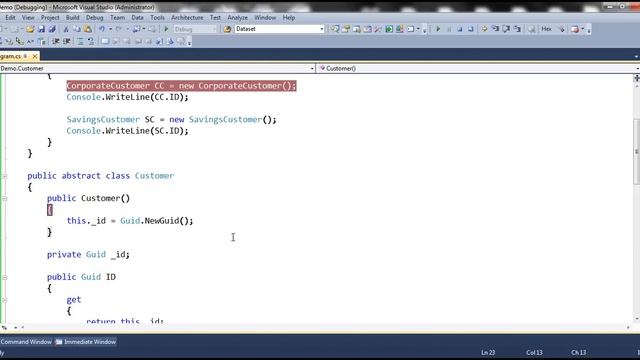Click the Toggle Bookmark flag icon
Image resolution: width=640 pixels, height=360 pixels.
[105, 41]
